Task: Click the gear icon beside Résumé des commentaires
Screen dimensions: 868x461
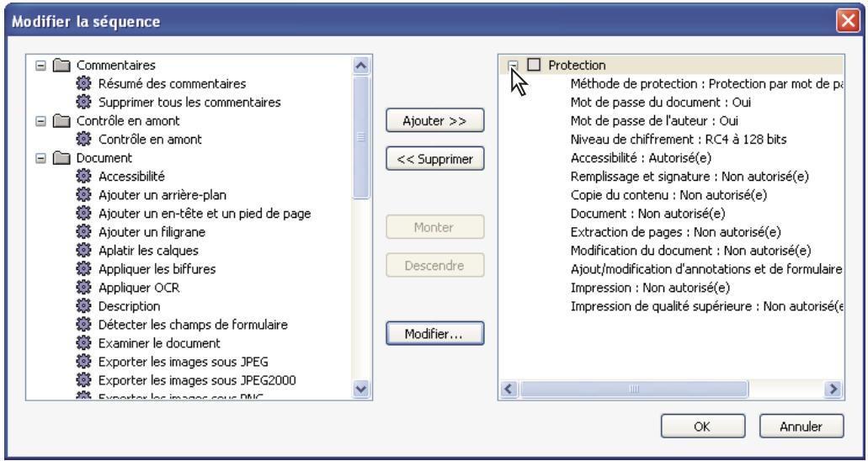Action: pyautogui.click(x=83, y=83)
